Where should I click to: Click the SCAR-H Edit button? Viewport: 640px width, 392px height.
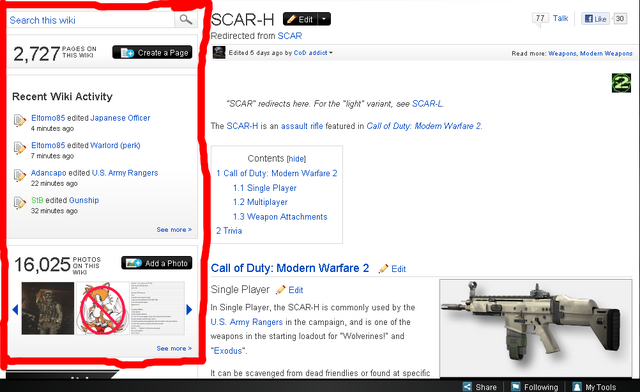tap(300, 19)
